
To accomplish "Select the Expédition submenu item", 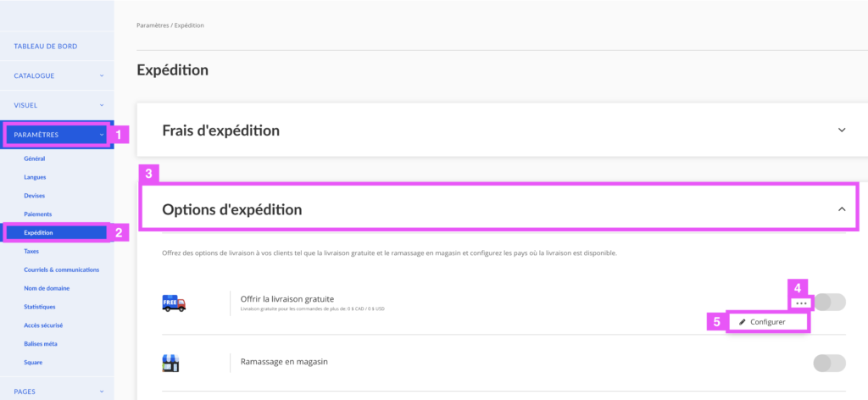I will click(38, 233).
